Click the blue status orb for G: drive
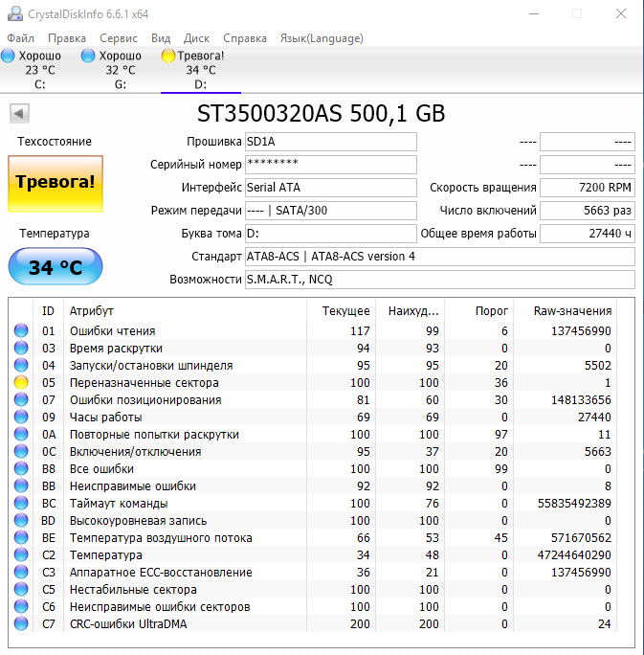The image size is (644, 655). pyautogui.click(x=89, y=56)
